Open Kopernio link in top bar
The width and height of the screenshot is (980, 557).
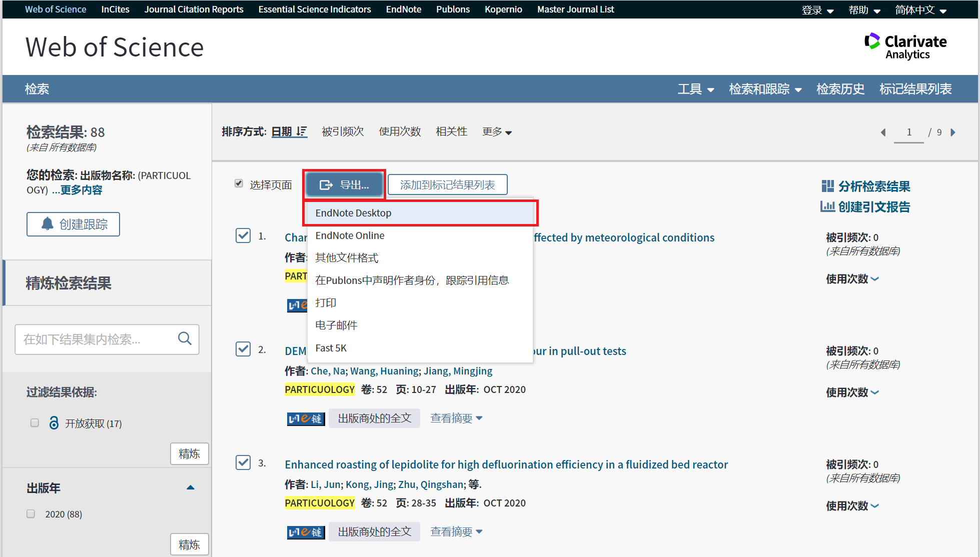503,9
